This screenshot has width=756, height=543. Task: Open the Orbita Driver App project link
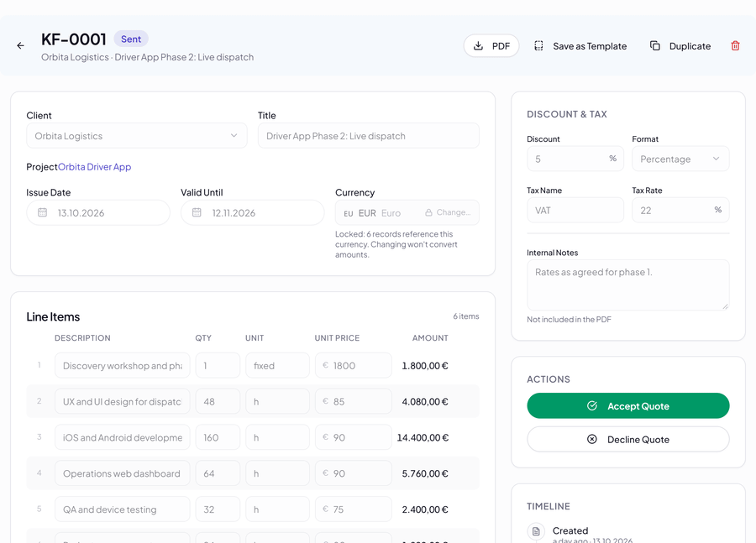(x=94, y=167)
